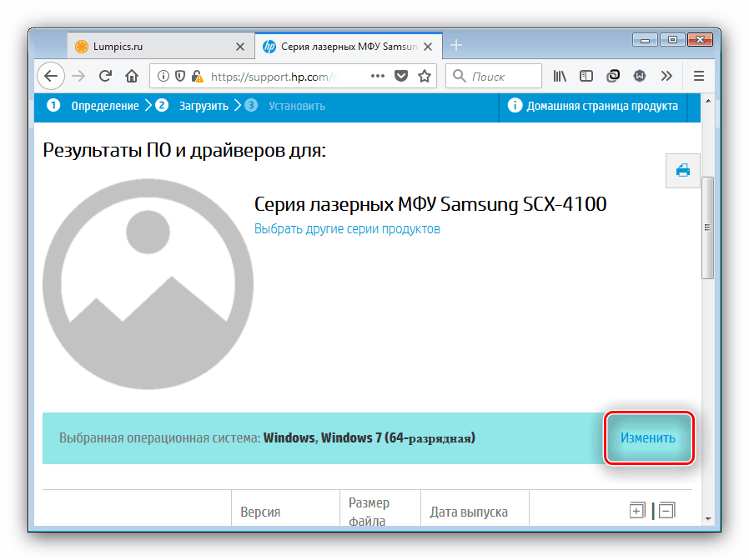Open the site information icon in address bar
This screenshot has width=749, height=560.
[x=162, y=77]
